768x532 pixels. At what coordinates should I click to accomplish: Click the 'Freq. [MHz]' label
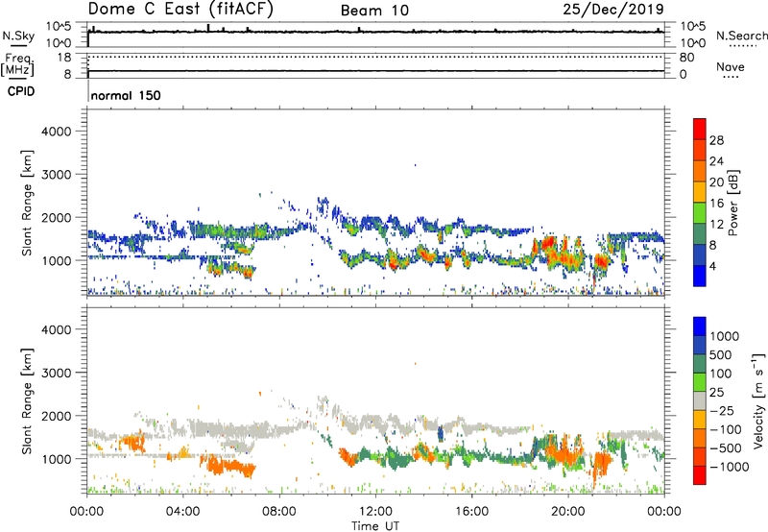click(17, 64)
